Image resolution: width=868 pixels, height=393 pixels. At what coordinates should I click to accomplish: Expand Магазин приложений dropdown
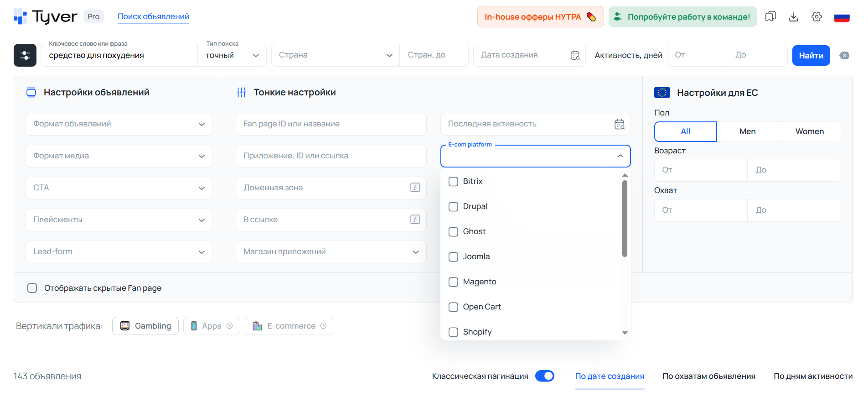point(331,252)
